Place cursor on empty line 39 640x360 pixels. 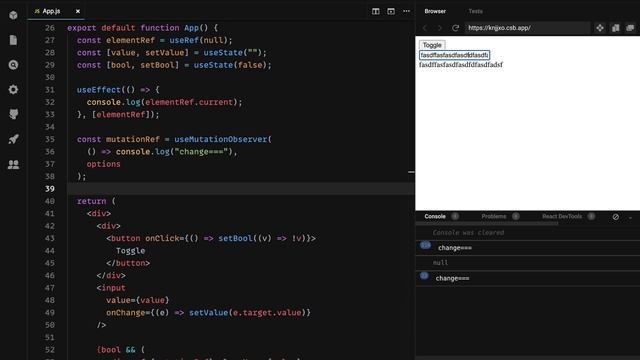(x=241, y=189)
